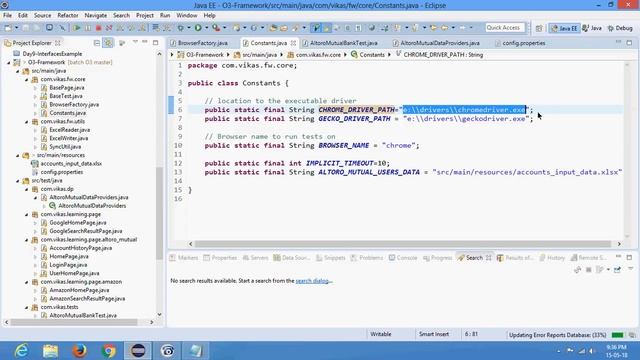Minimize the Project Explorer panel
Viewport: 640px width, 360px height.
pyautogui.click(x=145, y=42)
